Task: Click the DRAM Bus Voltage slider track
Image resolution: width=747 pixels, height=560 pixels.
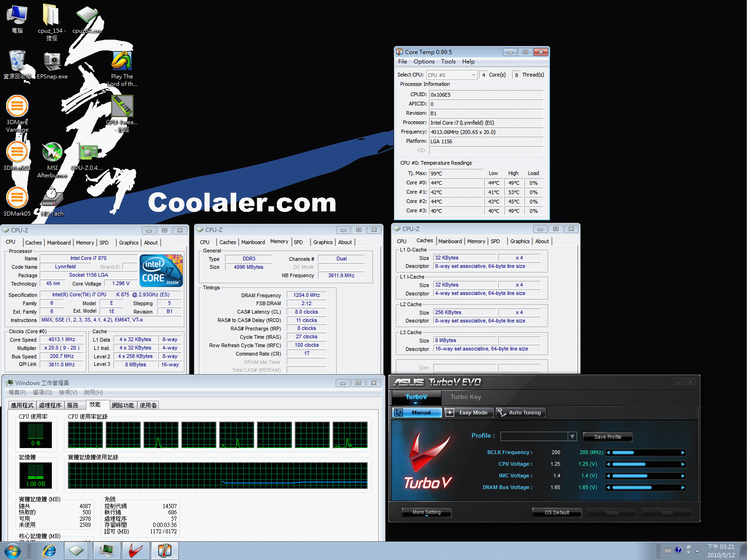Action: click(x=646, y=488)
